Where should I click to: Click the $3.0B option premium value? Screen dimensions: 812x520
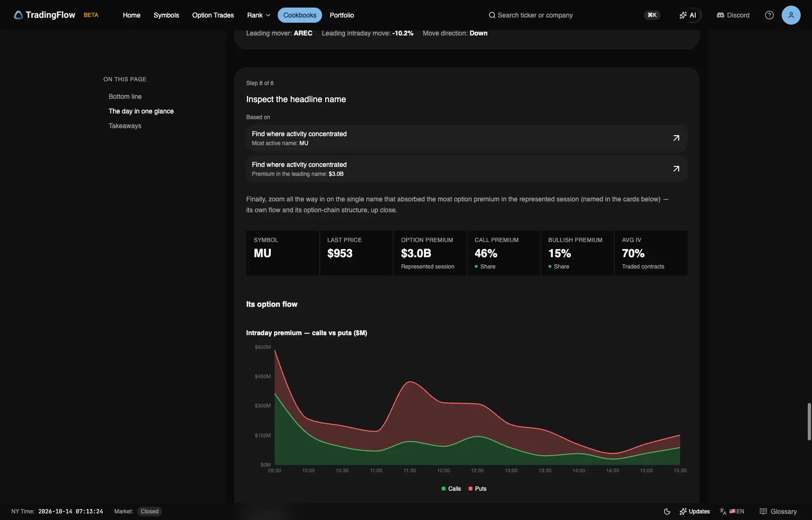pyautogui.click(x=416, y=253)
